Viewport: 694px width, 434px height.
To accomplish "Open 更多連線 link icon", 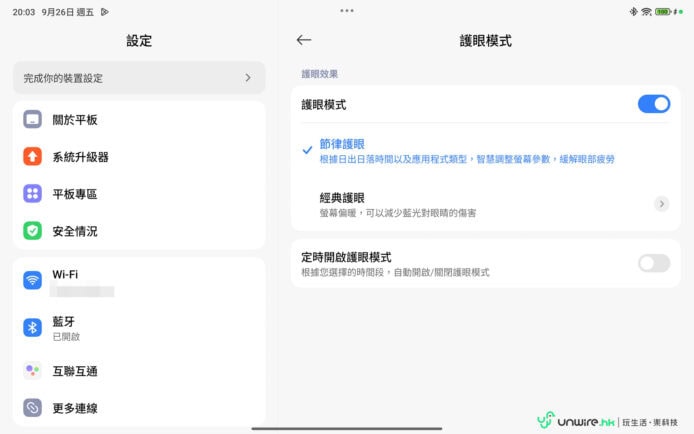I will tap(33, 408).
